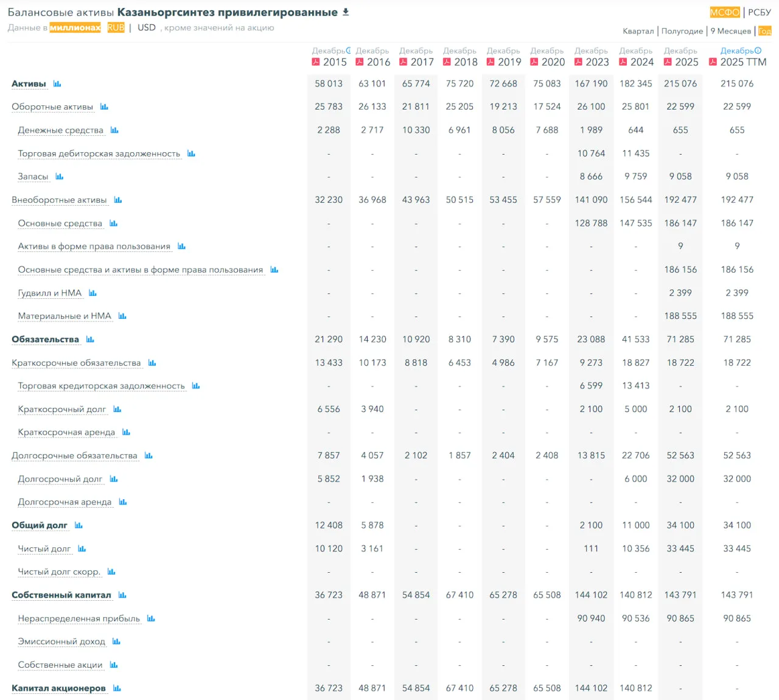The image size is (779, 700).
Task: Open the Эмиссионный доход row label
Action: (61, 642)
